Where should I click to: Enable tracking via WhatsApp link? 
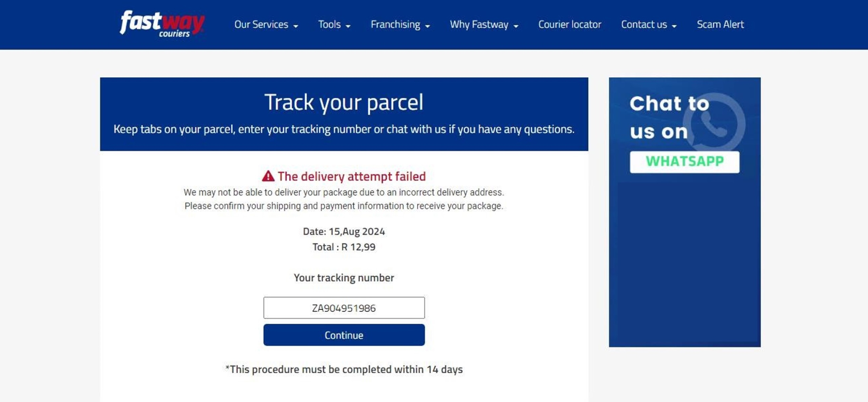tap(685, 161)
